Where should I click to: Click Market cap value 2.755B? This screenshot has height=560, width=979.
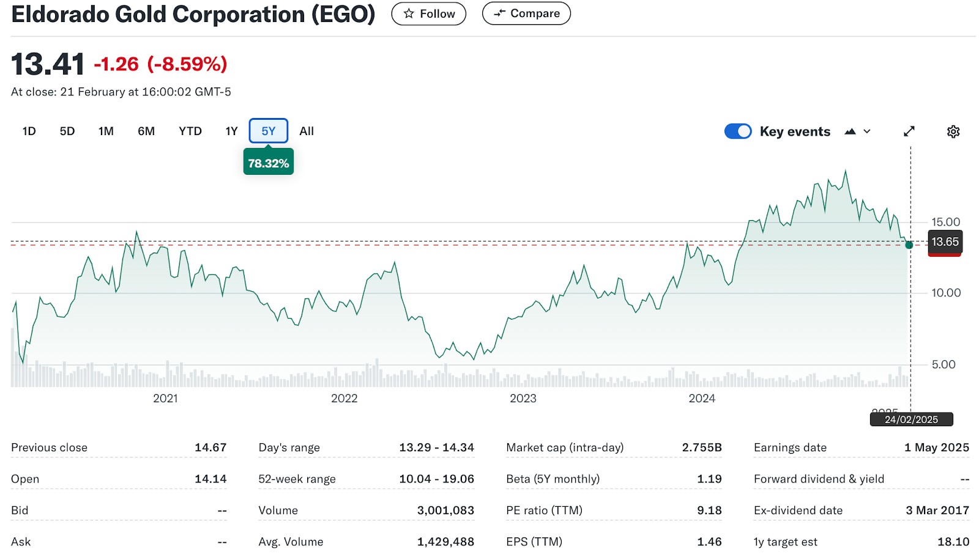click(702, 448)
